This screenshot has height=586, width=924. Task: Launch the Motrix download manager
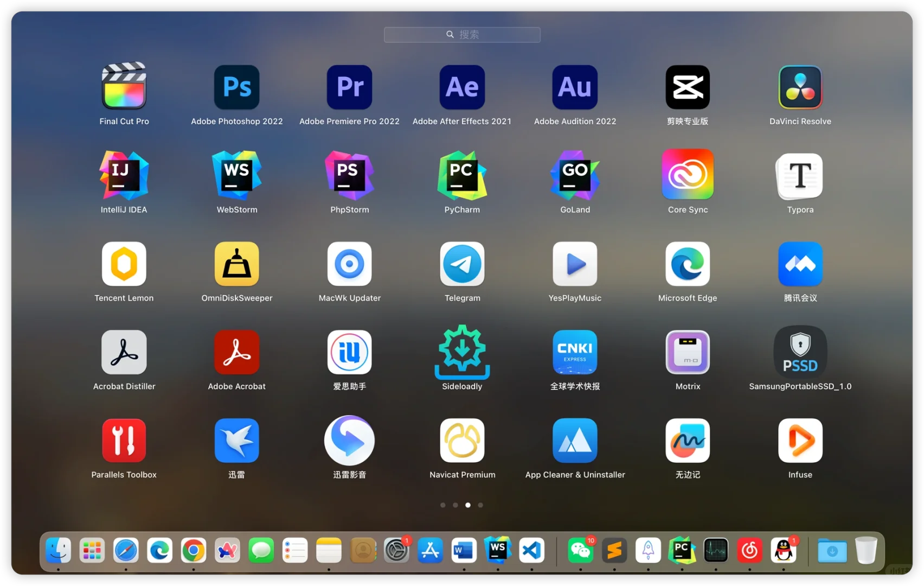pyautogui.click(x=688, y=352)
